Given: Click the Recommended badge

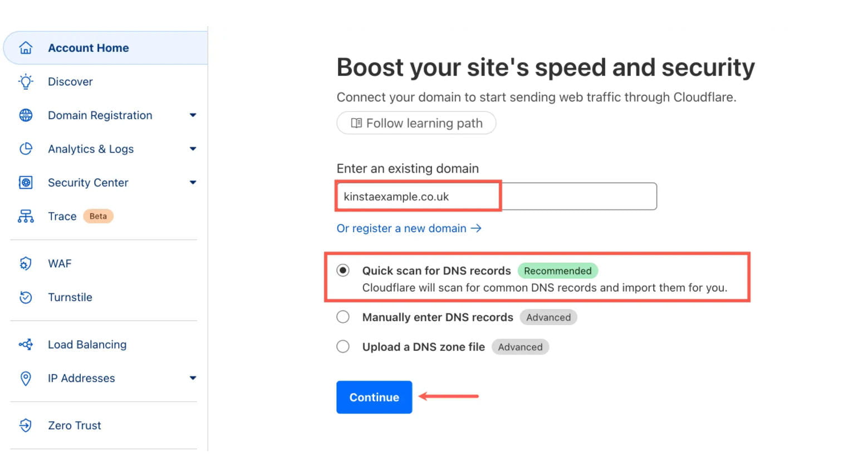Looking at the screenshot, I should (558, 271).
